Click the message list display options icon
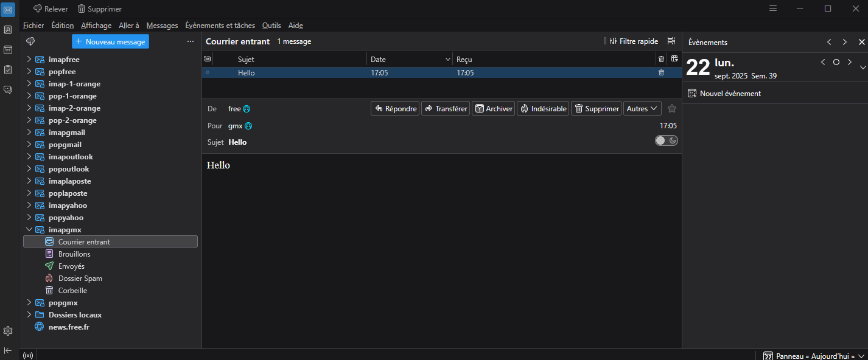 coord(671,41)
